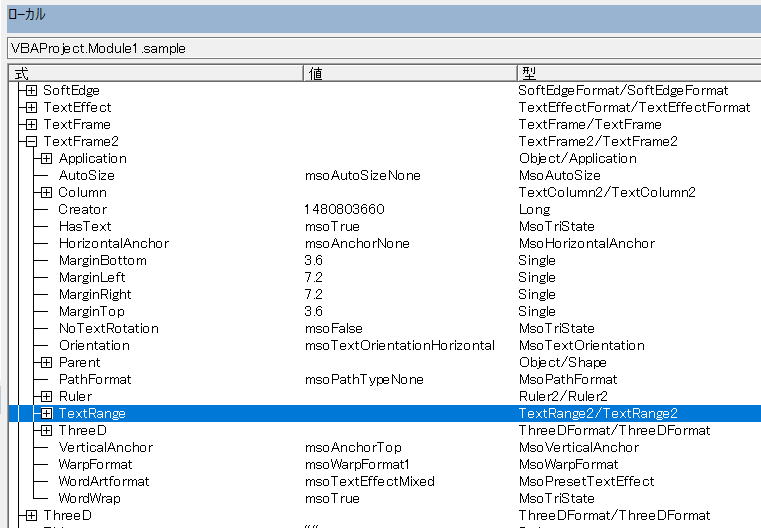Select the WordWrap property row

(89, 498)
